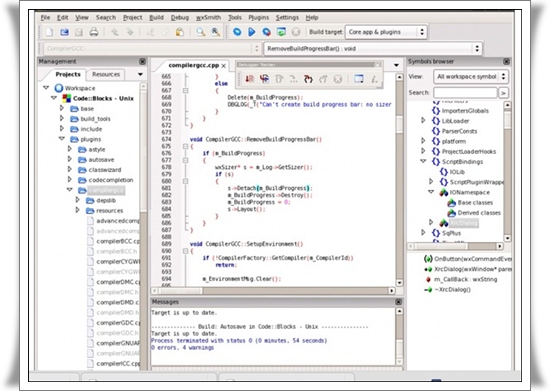Switch to the Resources tab
The width and height of the screenshot is (550, 391).
(x=106, y=74)
